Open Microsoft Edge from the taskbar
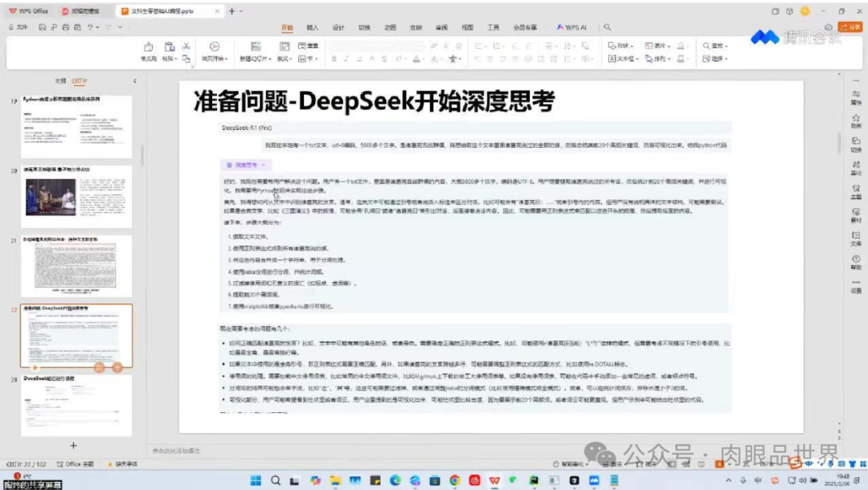868x490 pixels. click(x=395, y=480)
